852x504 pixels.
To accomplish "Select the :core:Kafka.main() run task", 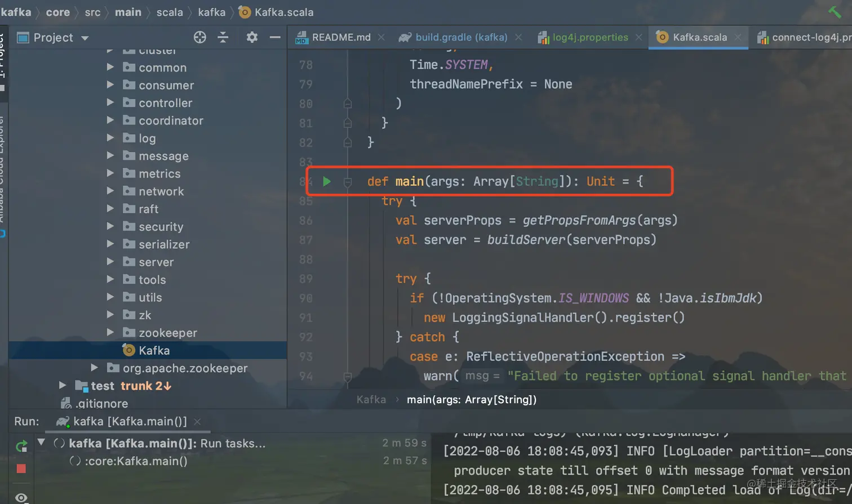I will (x=136, y=461).
